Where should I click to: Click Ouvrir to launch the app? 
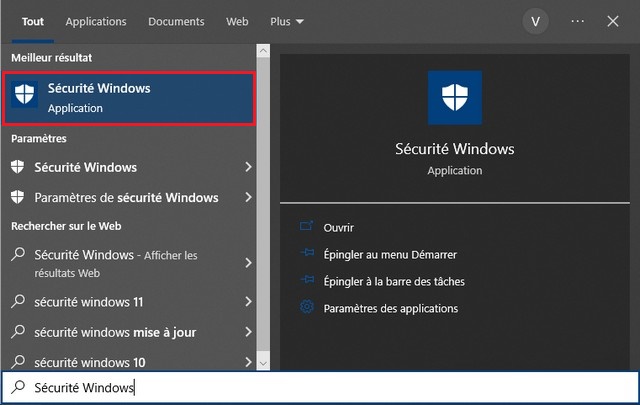338,227
